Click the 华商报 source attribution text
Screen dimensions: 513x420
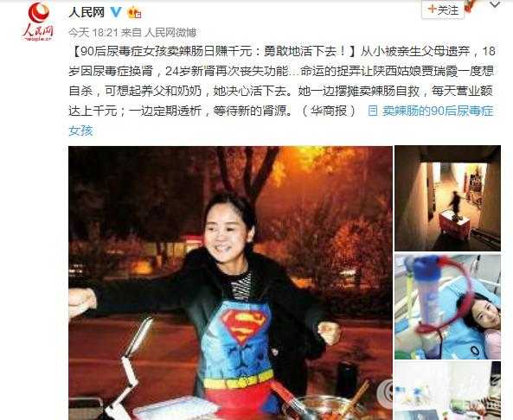pos(329,111)
